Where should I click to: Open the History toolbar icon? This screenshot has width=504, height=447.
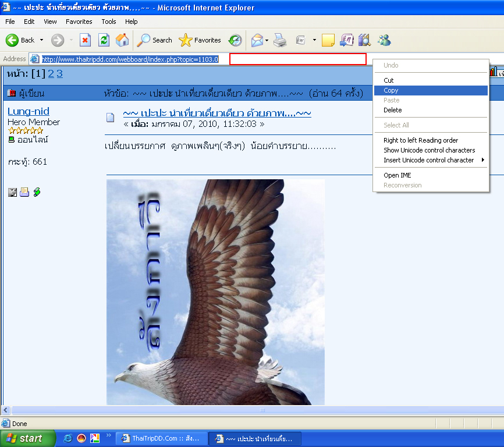(x=235, y=40)
